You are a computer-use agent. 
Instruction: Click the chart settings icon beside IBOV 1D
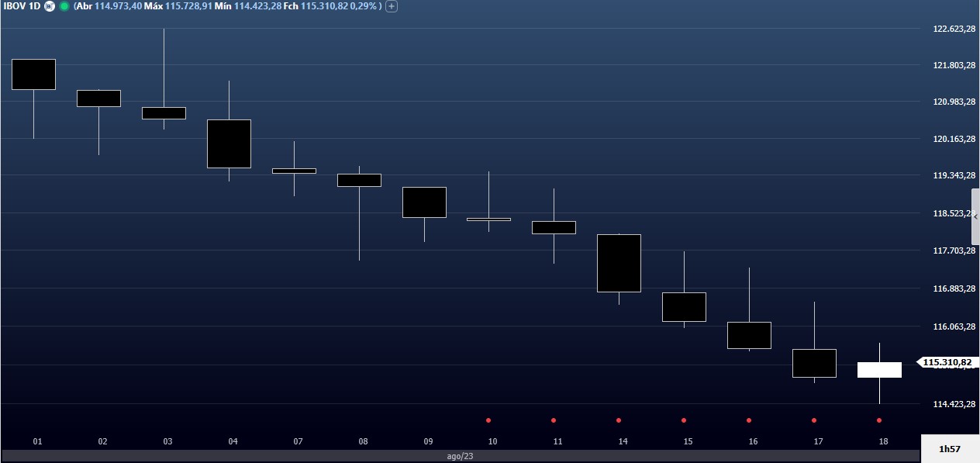tap(50, 6)
